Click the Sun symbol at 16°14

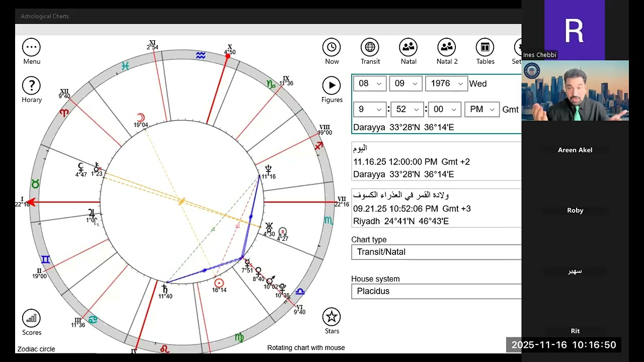(x=219, y=283)
